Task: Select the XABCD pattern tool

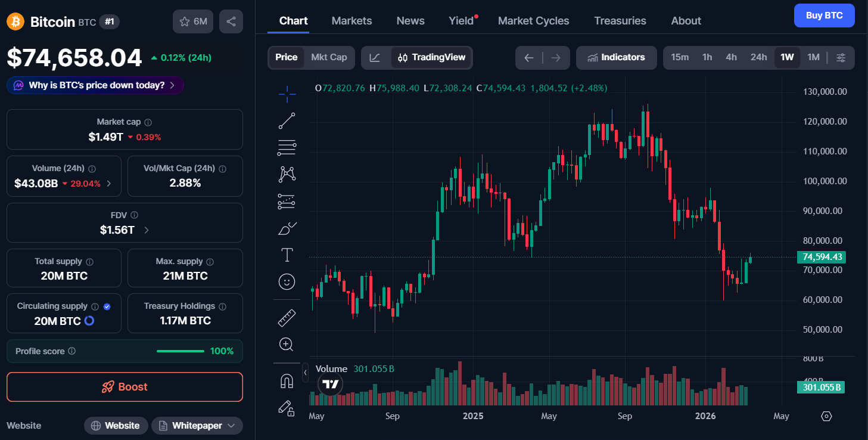Action: (287, 174)
